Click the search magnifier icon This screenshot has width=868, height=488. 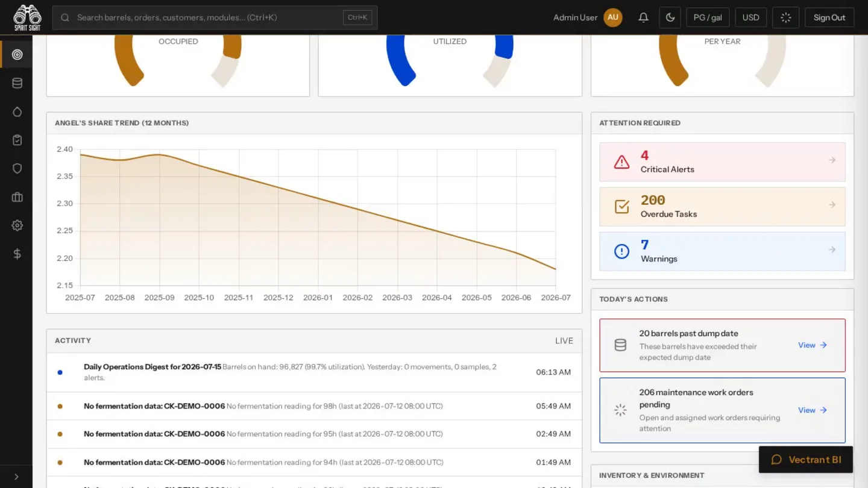(x=65, y=17)
